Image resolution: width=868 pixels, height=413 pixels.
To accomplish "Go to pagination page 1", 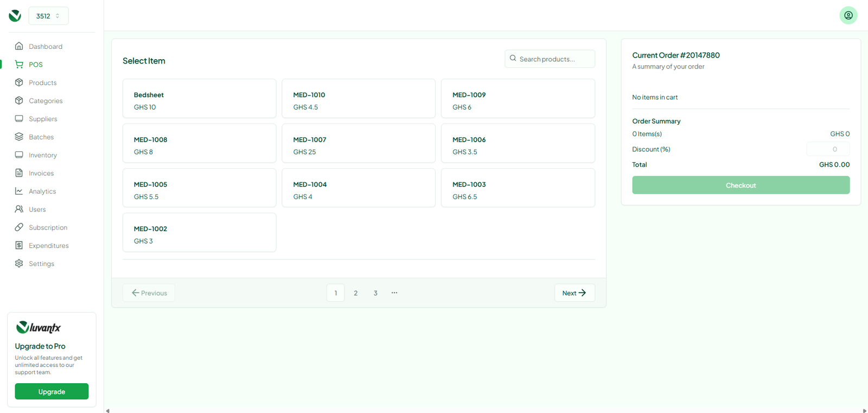I will (335, 293).
